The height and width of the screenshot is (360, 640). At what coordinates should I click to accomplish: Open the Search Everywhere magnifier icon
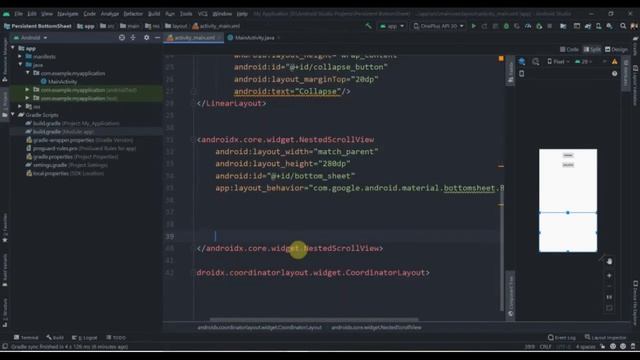[623, 26]
